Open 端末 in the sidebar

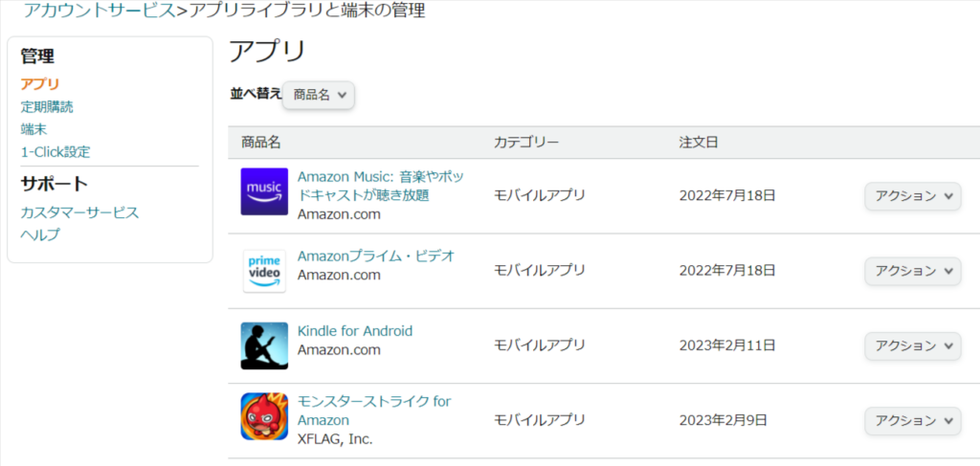coord(33,129)
